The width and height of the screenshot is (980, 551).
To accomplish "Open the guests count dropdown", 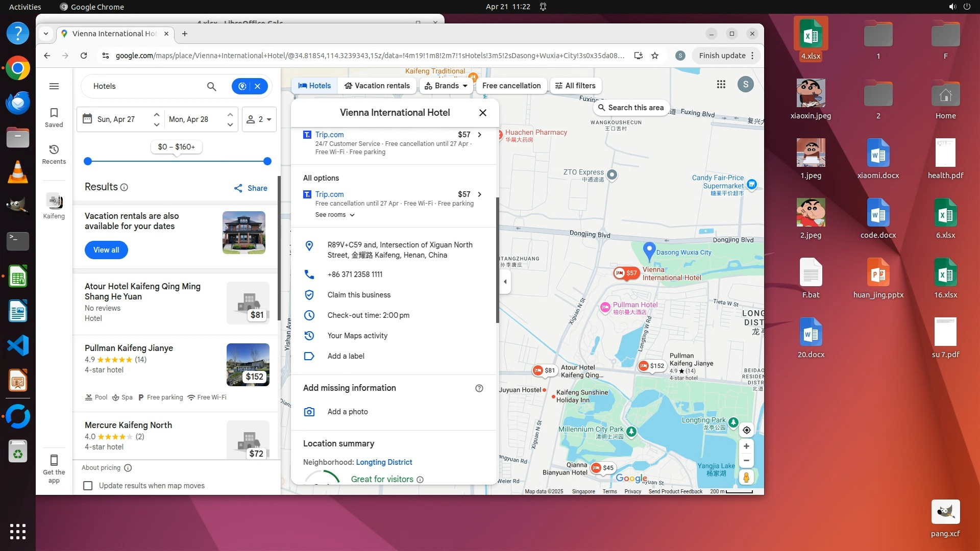I will point(259,119).
